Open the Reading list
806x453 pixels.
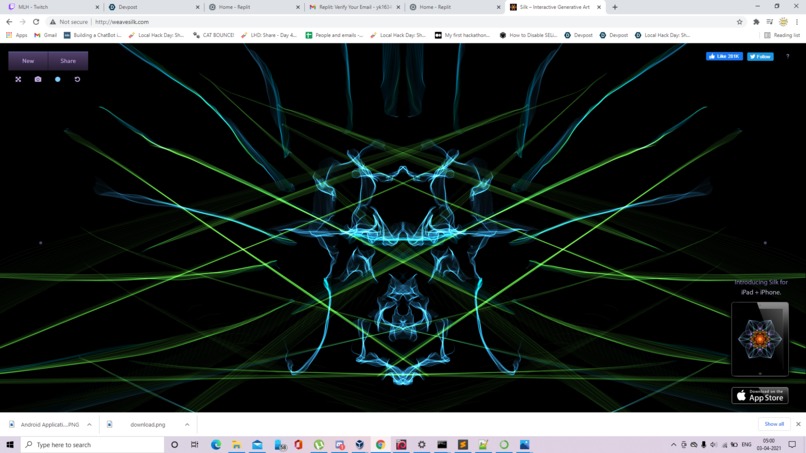point(782,35)
